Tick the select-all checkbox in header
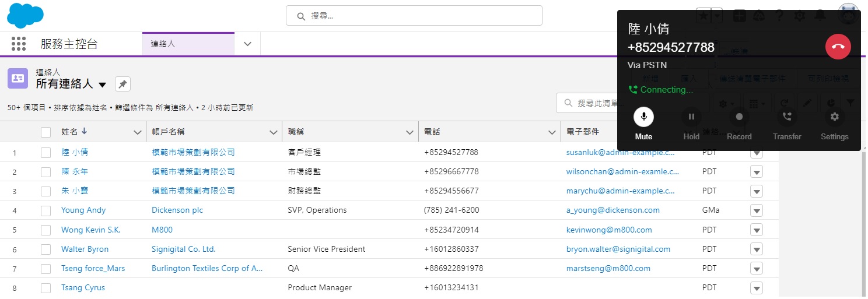This screenshot has height=299, width=868. [x=45, y=132]
